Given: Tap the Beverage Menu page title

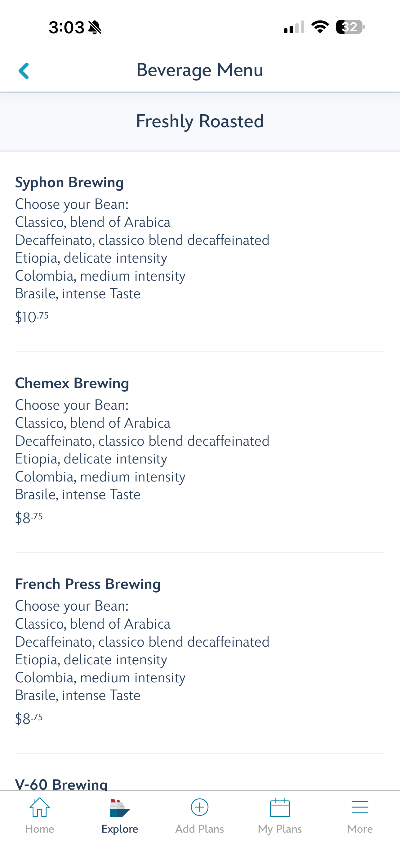Looking at the screenshot, I should pyautogui.click(x=200, y=70).
